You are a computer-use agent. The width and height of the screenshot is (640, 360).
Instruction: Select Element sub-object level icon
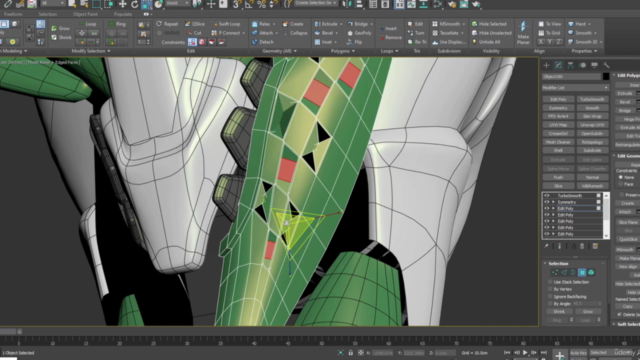[x=591, y=273]
